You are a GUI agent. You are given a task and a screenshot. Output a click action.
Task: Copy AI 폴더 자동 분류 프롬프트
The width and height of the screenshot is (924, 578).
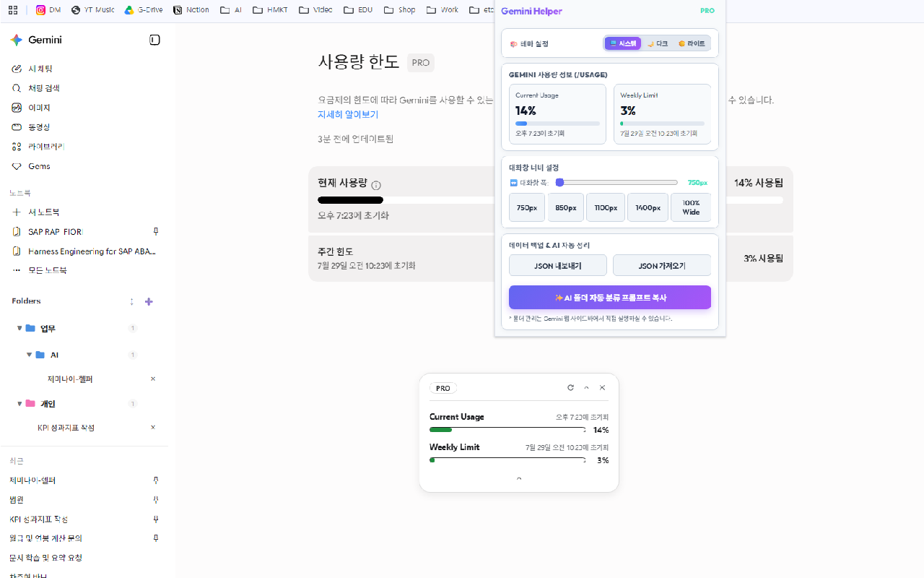[610, 298]
